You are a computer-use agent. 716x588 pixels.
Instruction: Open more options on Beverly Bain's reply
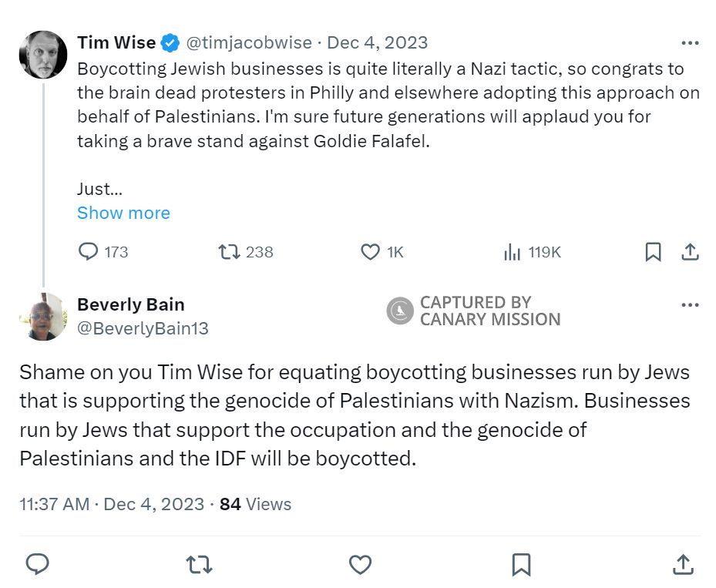click(690, 304)
